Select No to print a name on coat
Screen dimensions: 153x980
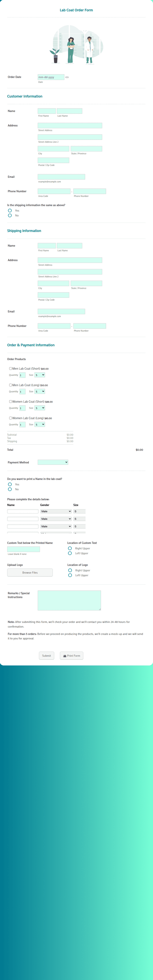point(10,489)
